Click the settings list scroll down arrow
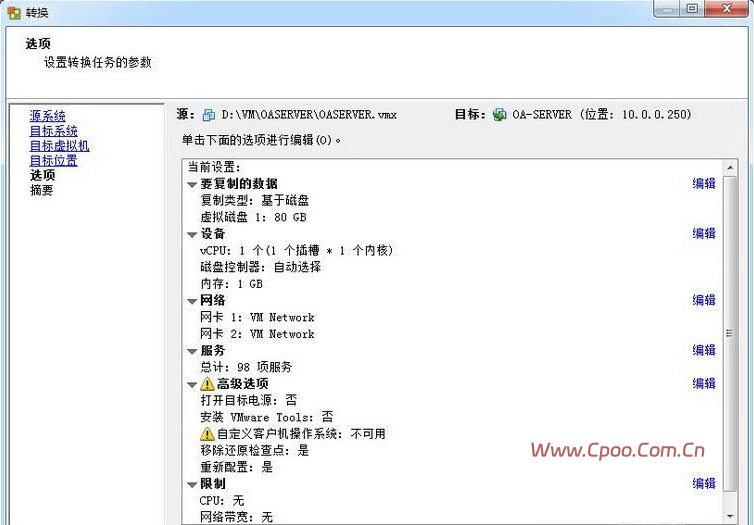The width and height of the screenshot is (754, 525). [730, 516]
